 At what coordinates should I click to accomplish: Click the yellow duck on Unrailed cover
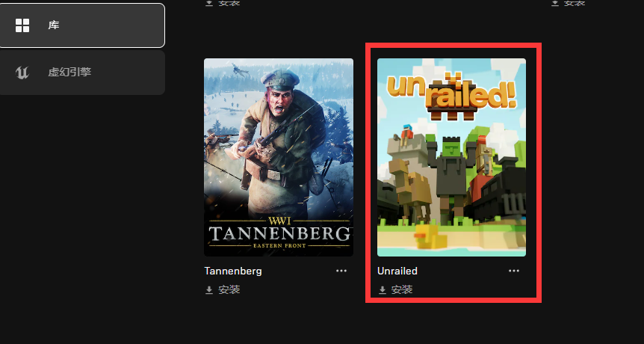429,237
